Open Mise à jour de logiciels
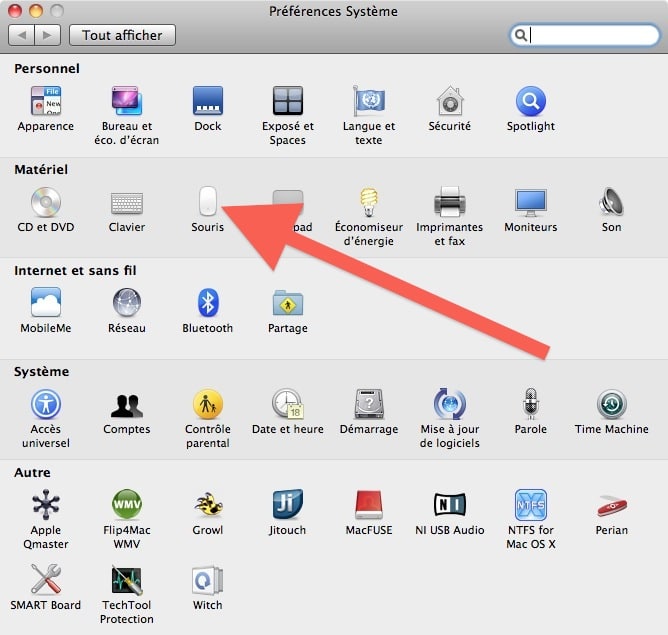This screenshot has height=635, width=668. click(x=449, y=404)
